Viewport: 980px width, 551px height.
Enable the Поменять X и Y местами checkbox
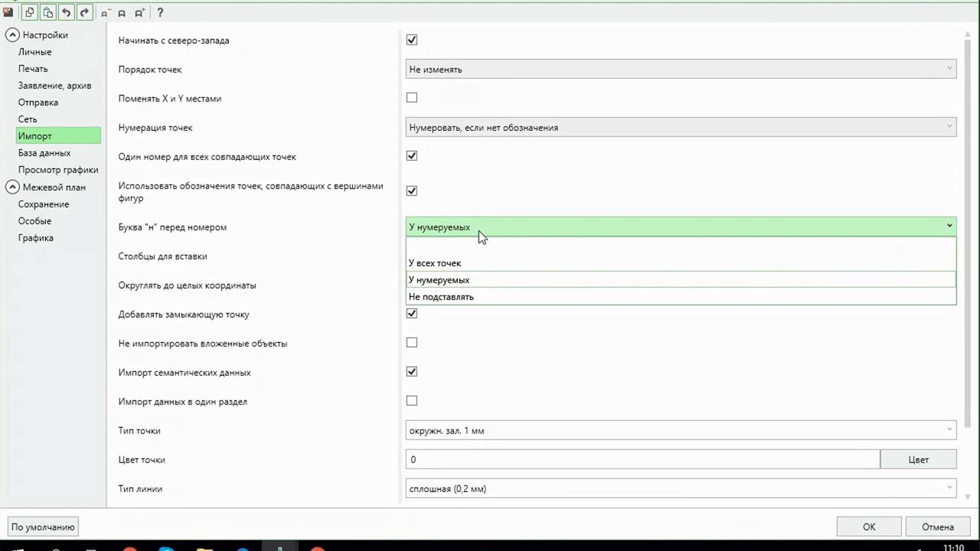pos(412,98)
